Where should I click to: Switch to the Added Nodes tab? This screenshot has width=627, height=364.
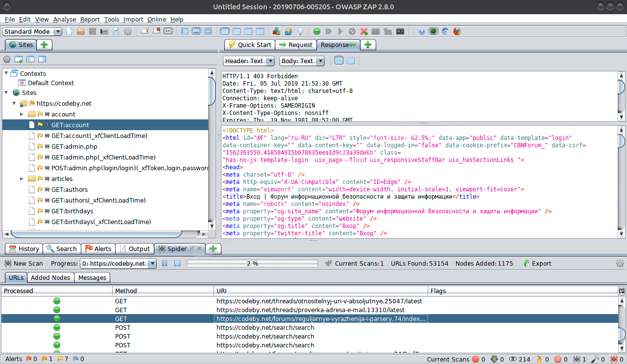tap(51, 277)
